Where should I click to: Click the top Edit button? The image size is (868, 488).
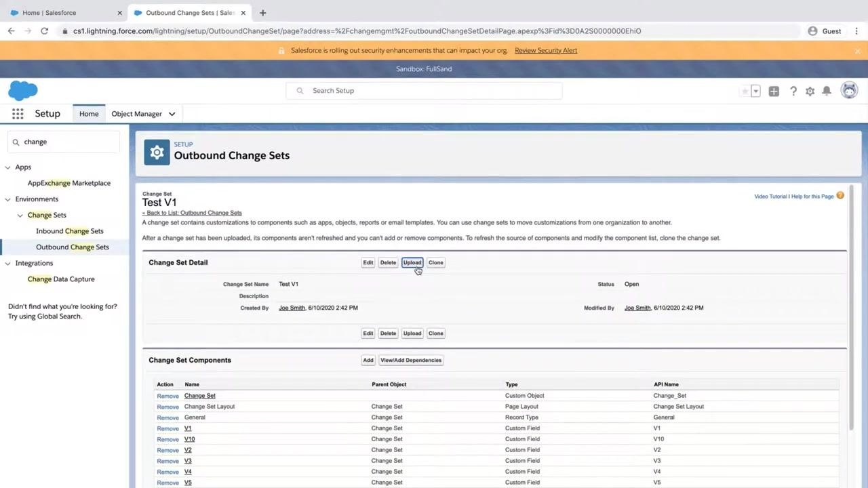click(368, 263)
